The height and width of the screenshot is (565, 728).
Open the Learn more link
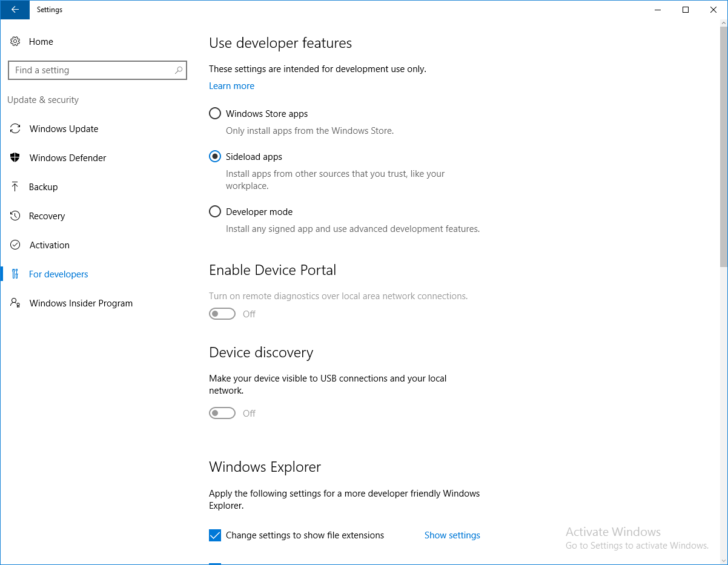(231, 86)
